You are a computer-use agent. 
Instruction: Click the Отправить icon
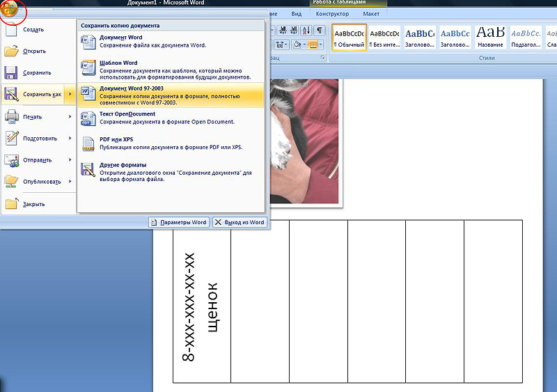click(11, 160)
